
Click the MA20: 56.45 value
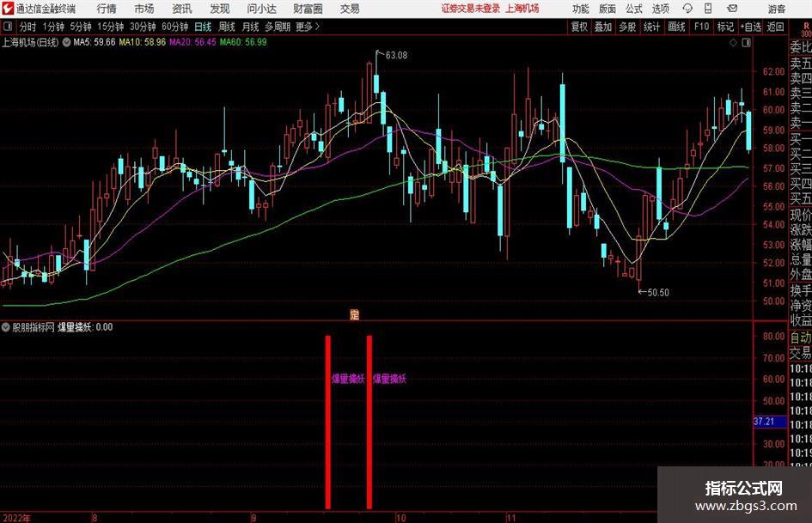pos(192,42)
